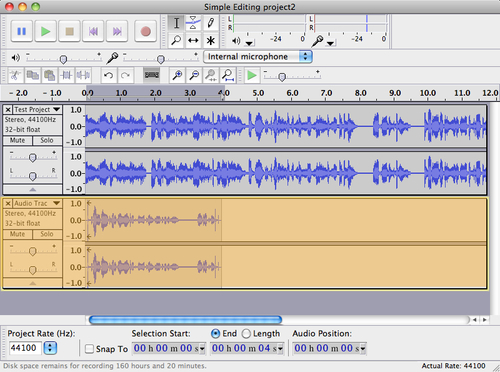Click the horizontal timeline scrollbar

coord(185,320)
